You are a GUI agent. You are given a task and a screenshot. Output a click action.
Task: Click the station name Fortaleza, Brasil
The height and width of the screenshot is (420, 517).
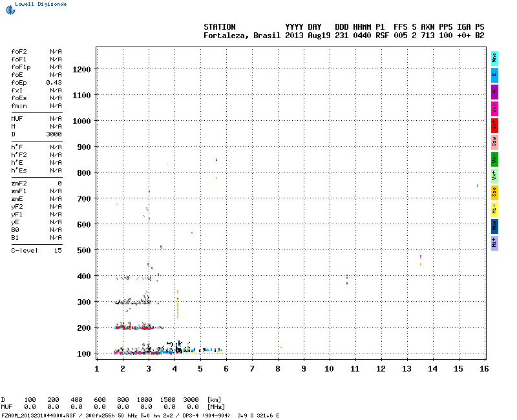click(242, 36)
